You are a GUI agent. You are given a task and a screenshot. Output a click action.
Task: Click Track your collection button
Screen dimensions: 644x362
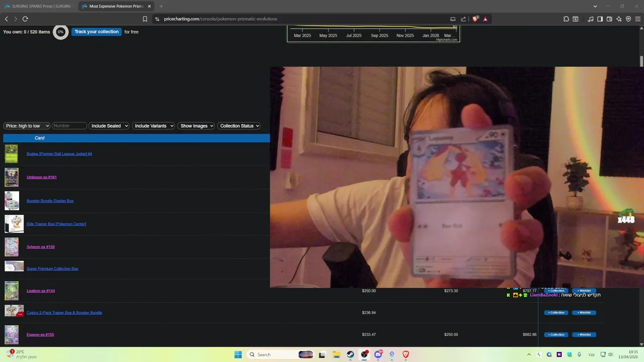click(x=97, y=32)
